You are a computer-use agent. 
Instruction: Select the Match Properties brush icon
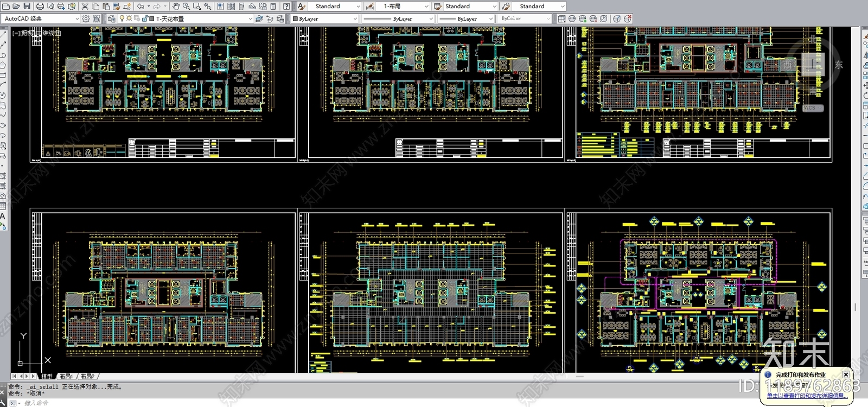tap(116, 7)
